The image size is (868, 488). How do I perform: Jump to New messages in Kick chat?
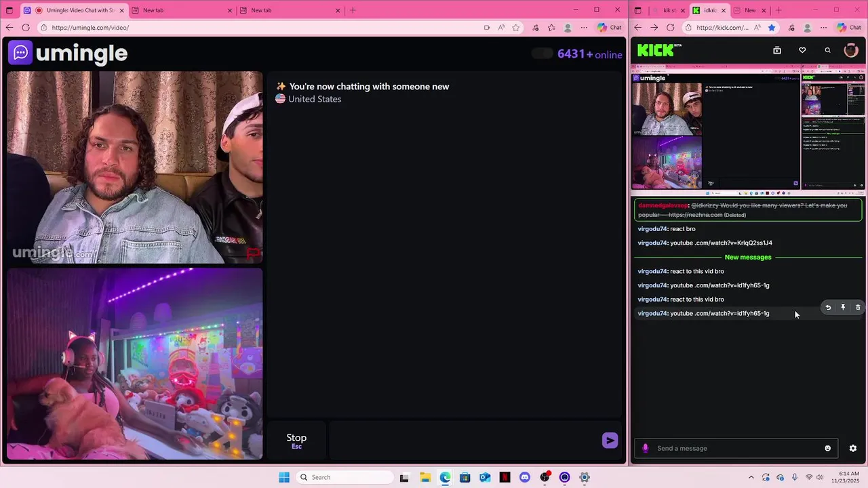pyautogui.click(x=748, y=257)
